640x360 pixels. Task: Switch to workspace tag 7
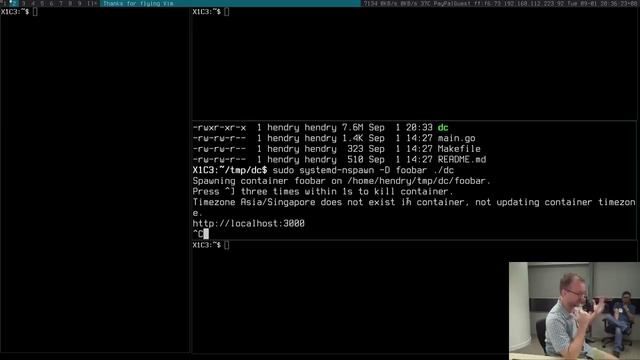61,3
